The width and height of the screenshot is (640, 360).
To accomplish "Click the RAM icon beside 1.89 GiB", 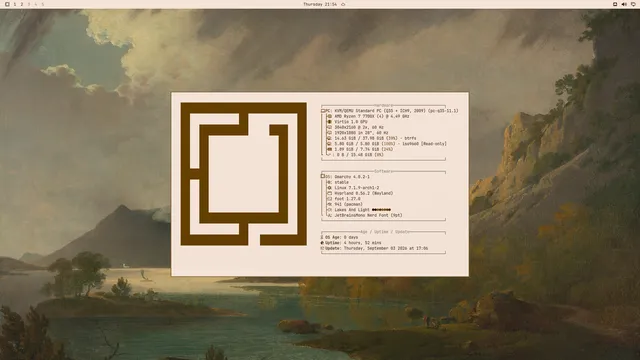I will (329, 149).
